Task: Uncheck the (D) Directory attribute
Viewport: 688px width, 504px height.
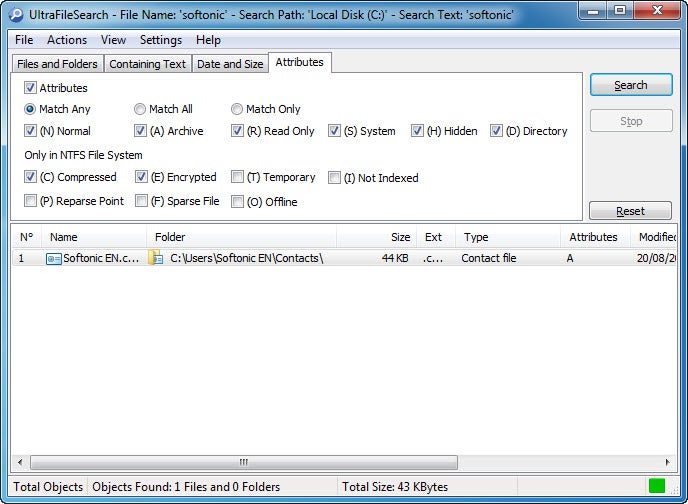Action: 496,131
